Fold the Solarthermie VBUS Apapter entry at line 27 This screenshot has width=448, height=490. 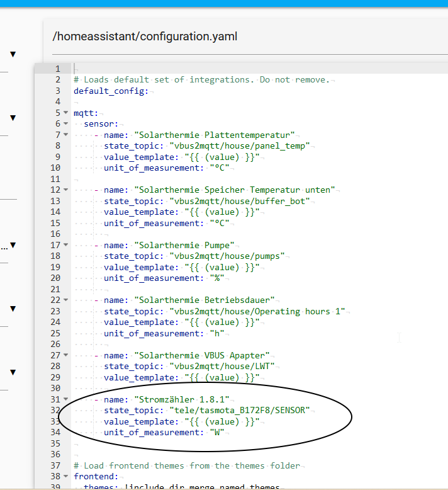pyautogui.click(x=65, y=355)
